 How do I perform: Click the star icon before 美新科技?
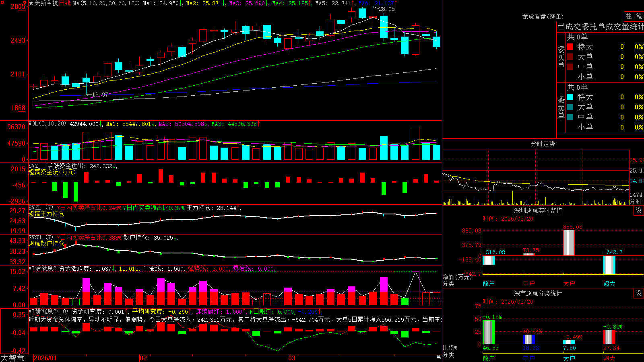click(x=31, y=3)
